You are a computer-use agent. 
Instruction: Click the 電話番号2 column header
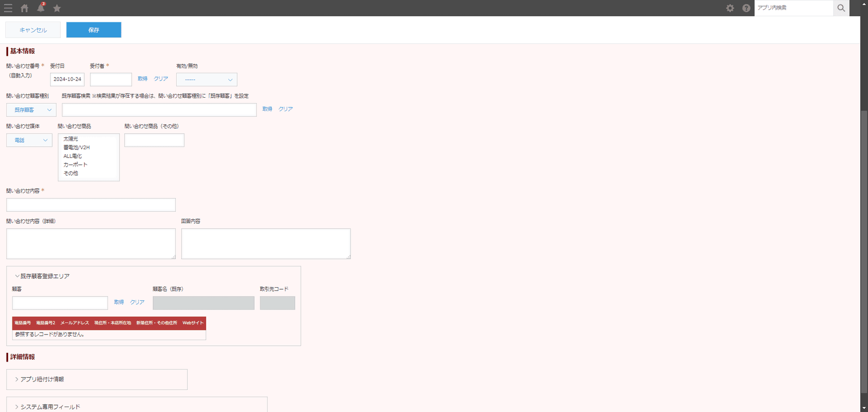[46, 323]
